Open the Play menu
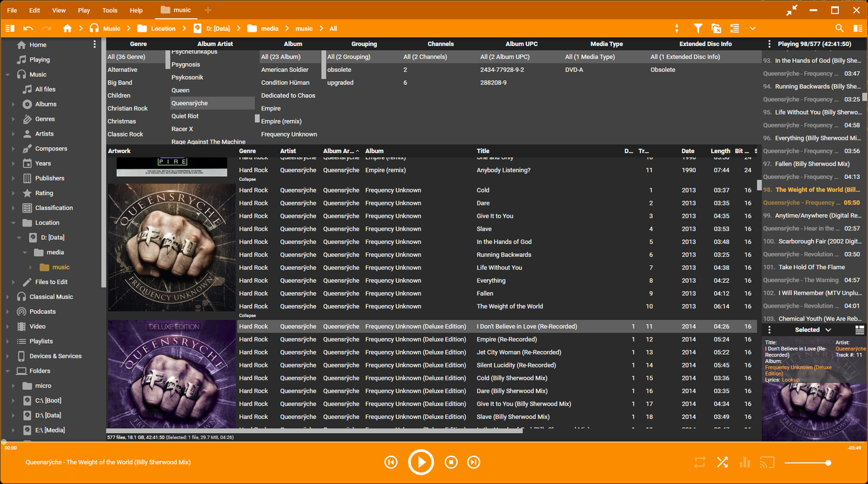The width and height of the screenshot is (868, 484). click(x=84, y=10)
